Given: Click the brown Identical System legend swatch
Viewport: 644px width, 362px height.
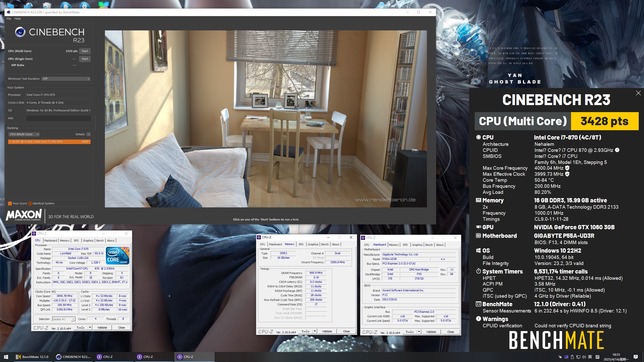Looking at the screenshot, I should [x=30, y=203].
